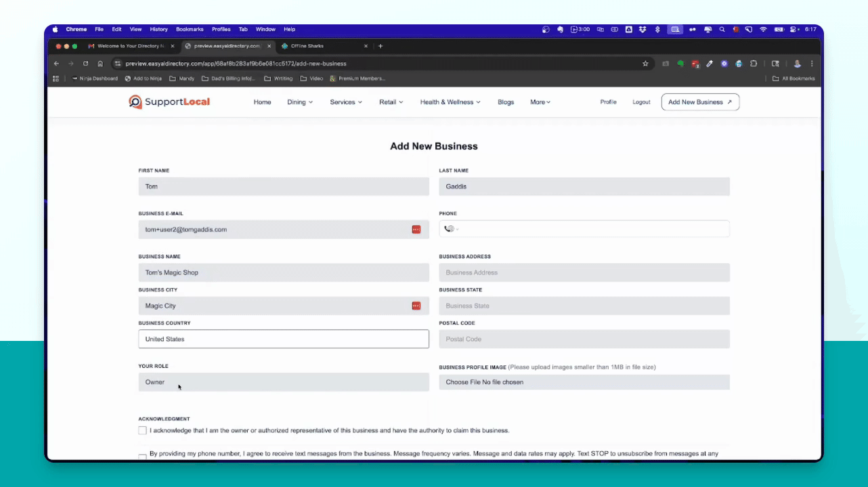Click the Business Name field
The width and height of the screenshot is (868, 487).
click(x=284, y=273)
